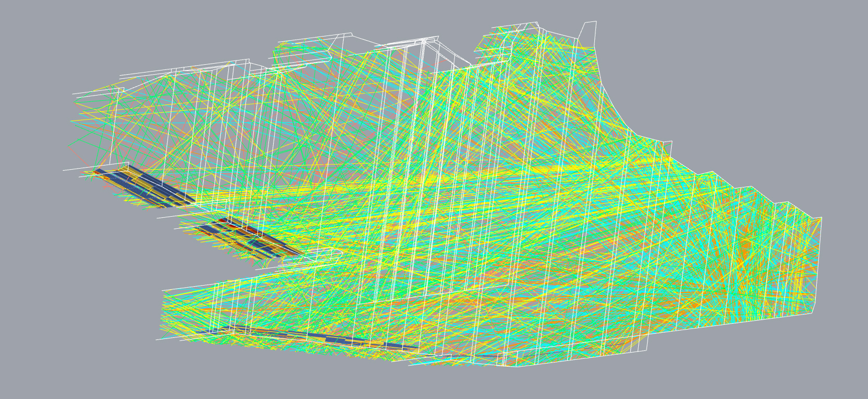The image size is (868, 399).
Task: Select the long blue mesh strip along the bottom edge
Action: [308, 337]
